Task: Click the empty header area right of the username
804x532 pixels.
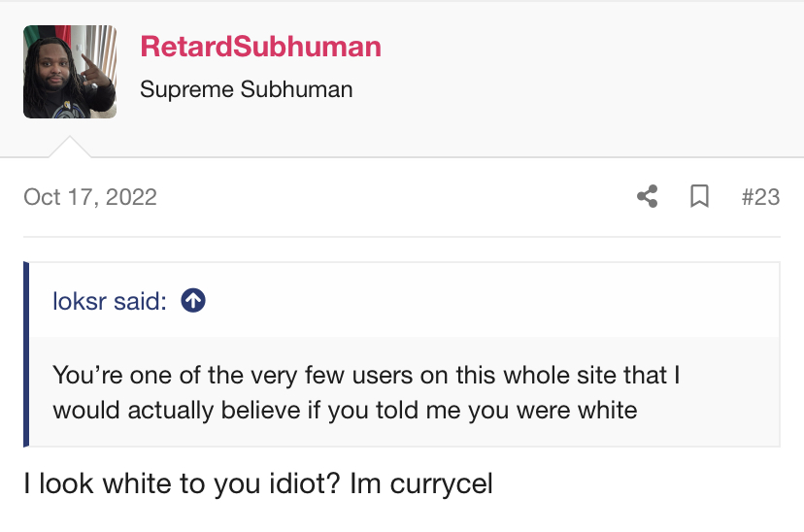Action: (583, 68)
